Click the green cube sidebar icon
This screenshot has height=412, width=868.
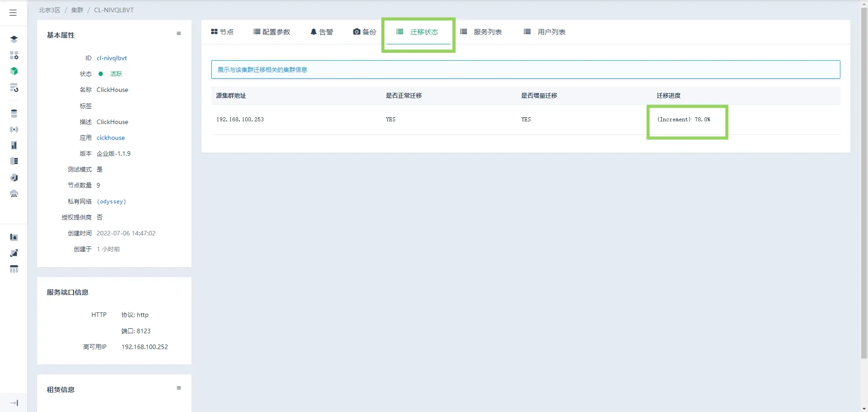14,71
